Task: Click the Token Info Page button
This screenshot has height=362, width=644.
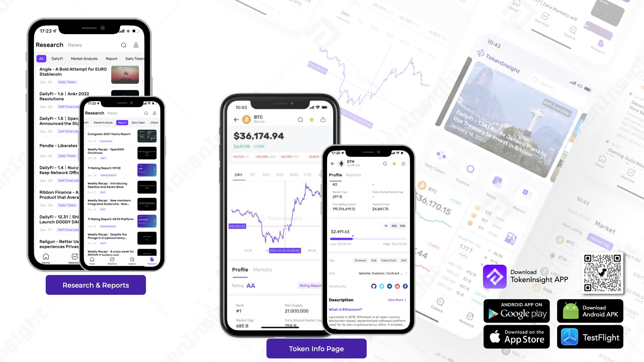Action: click(x=316, y=349)
